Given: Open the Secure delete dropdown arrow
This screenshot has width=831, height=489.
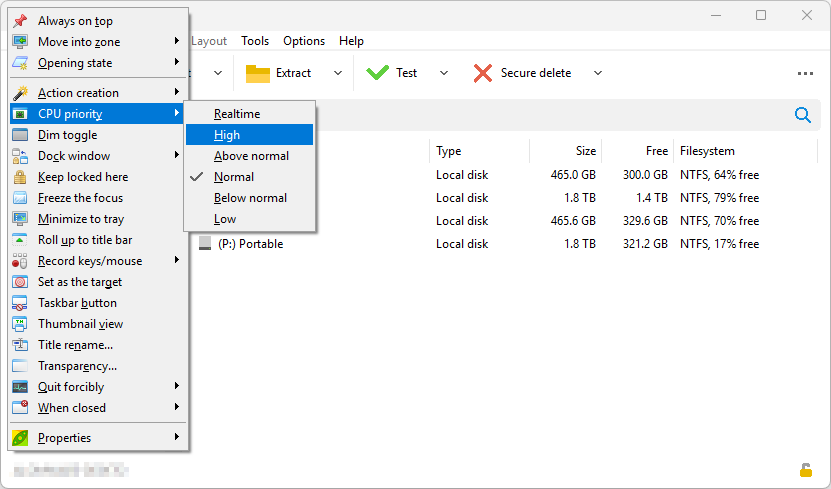Looking at the screenshot, I should click(598, 73).
